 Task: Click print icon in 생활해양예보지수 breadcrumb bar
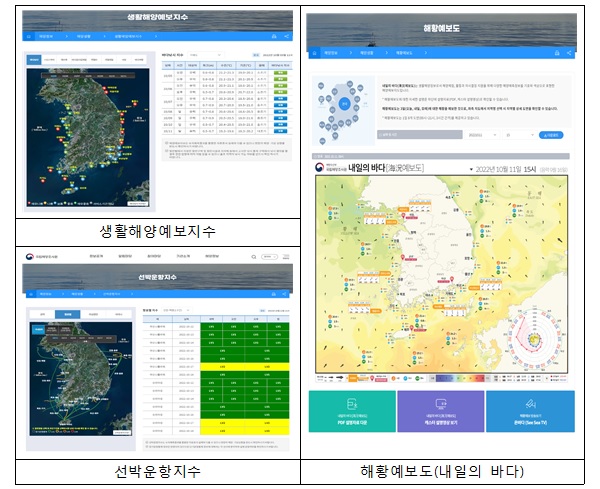tap(272, 39)
